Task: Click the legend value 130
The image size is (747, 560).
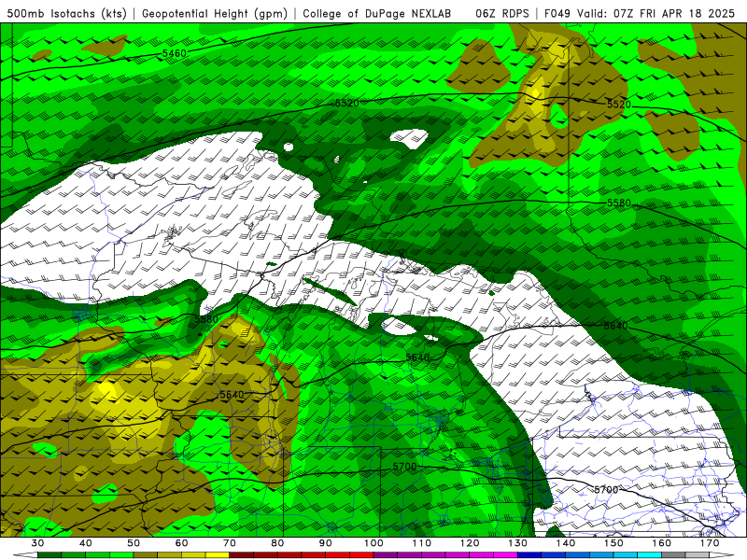Action: [x=518, y=543]
